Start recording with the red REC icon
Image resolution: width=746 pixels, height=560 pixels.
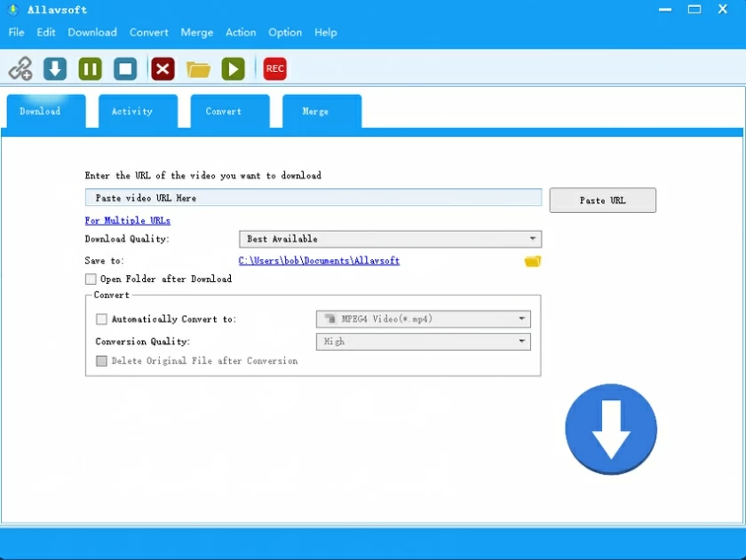[275, 68]
